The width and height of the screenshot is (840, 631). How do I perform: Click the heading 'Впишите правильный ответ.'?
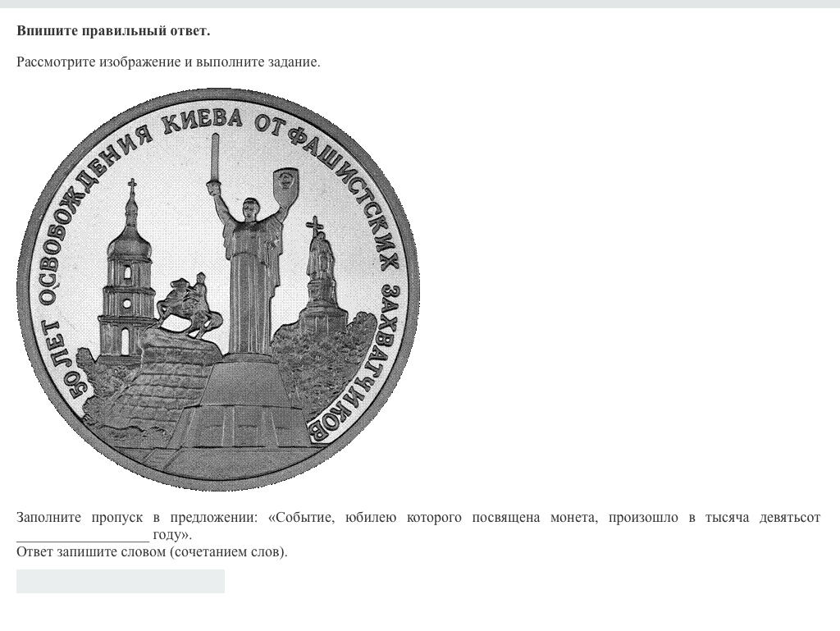point(113,30)
